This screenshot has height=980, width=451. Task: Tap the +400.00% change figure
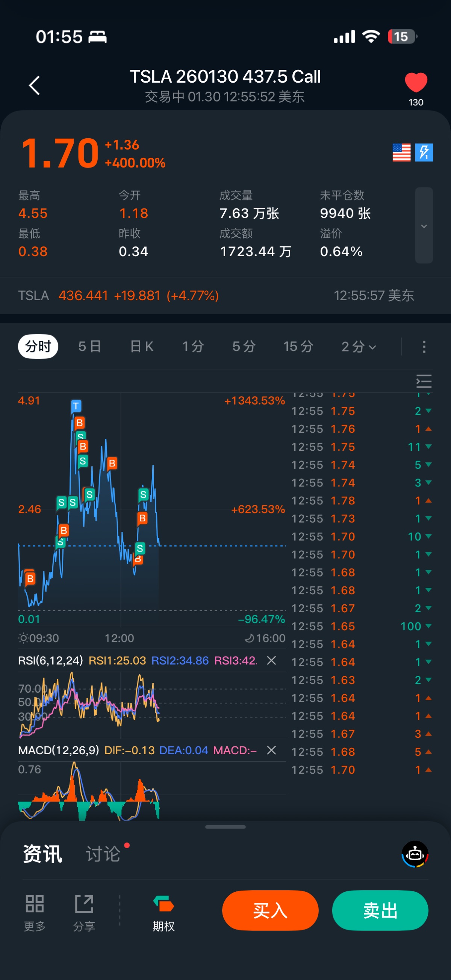(x=135, y=163)
